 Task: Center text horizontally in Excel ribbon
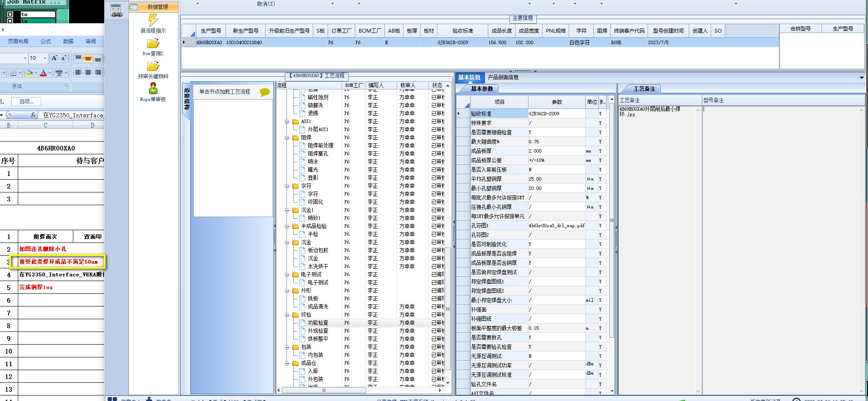coord(88,72)
